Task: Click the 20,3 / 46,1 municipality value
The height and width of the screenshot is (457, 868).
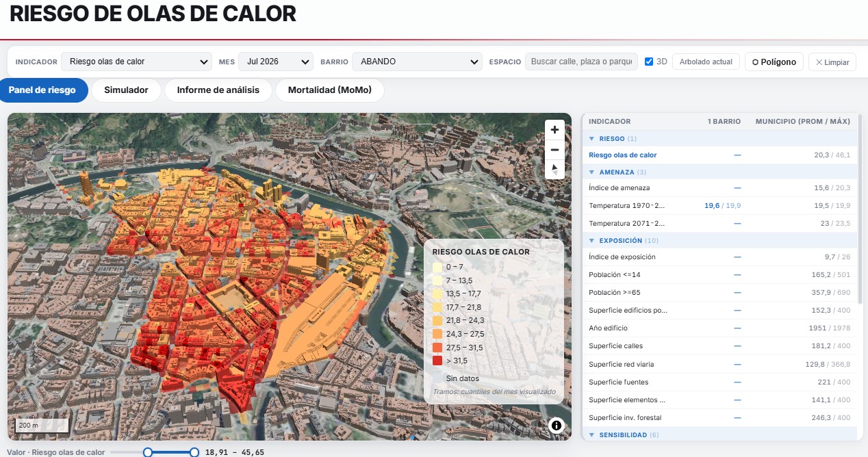Action: (832, 155)
